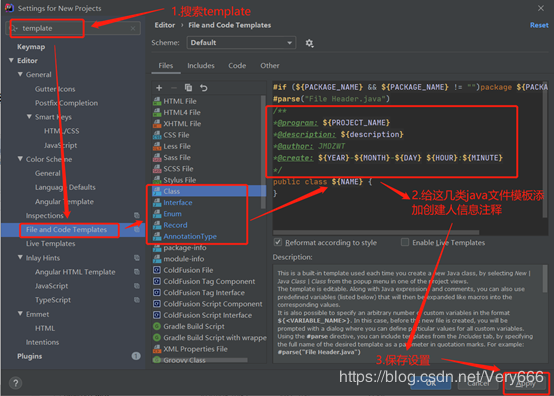Switch to the Code tab

coord(237,66)
